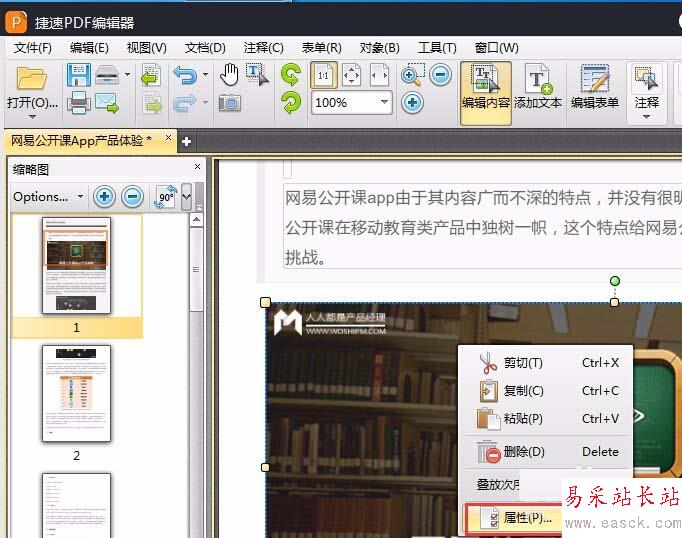This screenshot has height=538, width=682.
Task: Go to previous page icon
Action: pyautogui.click(x=151, y=75)
